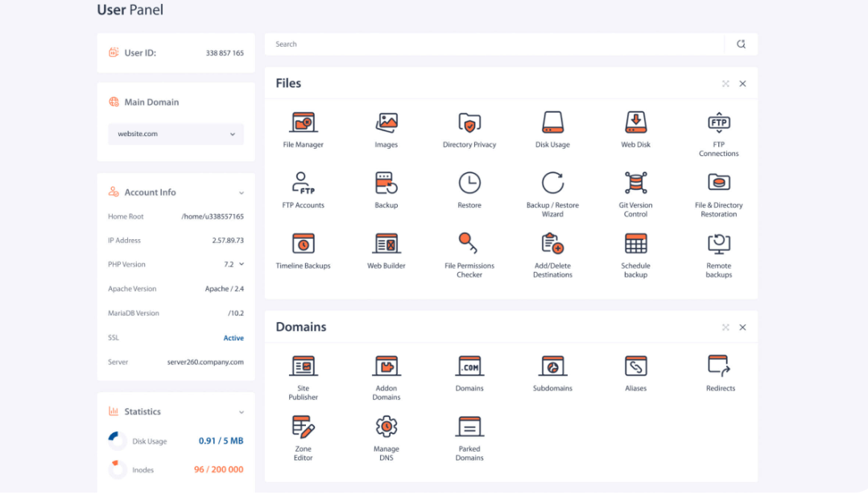The height and width of the screenshot is (495, 868).
Task: Open Directory Privacy shield icon
Action: pyautogui.click(x=469, y=123)
